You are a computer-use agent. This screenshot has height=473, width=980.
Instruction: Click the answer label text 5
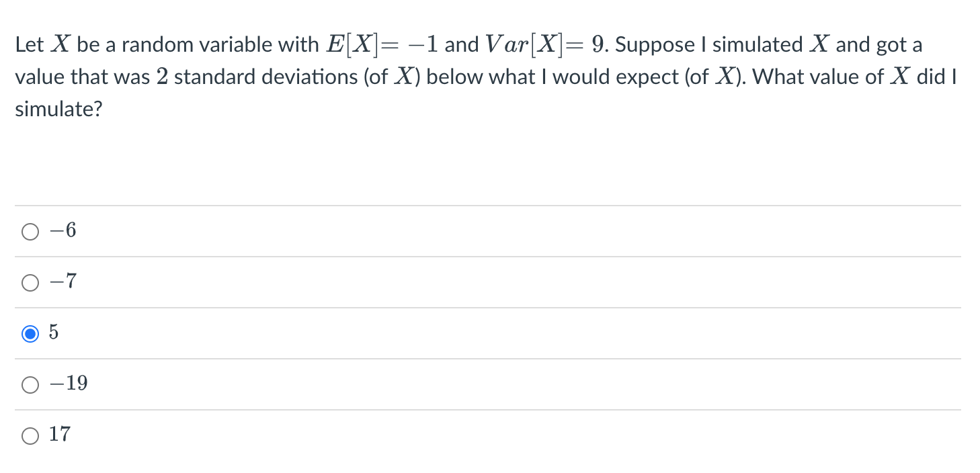54,331
